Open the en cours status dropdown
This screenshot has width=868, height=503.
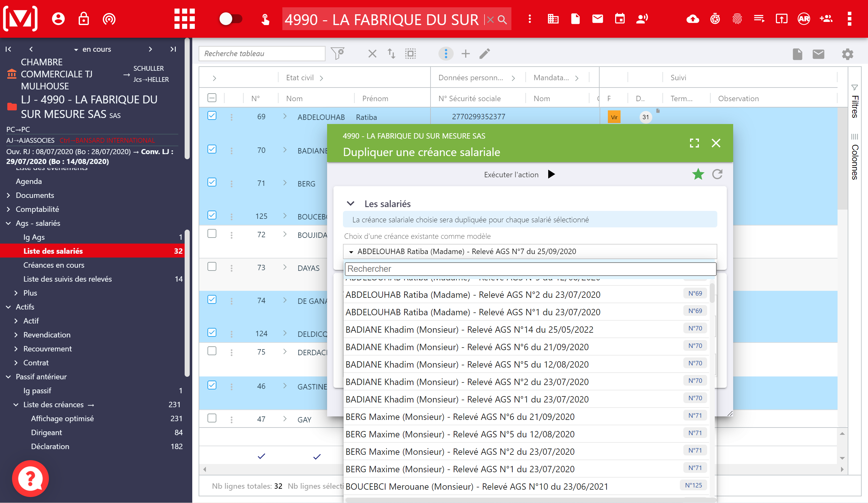pyautogui.click(x=93, y=49)
